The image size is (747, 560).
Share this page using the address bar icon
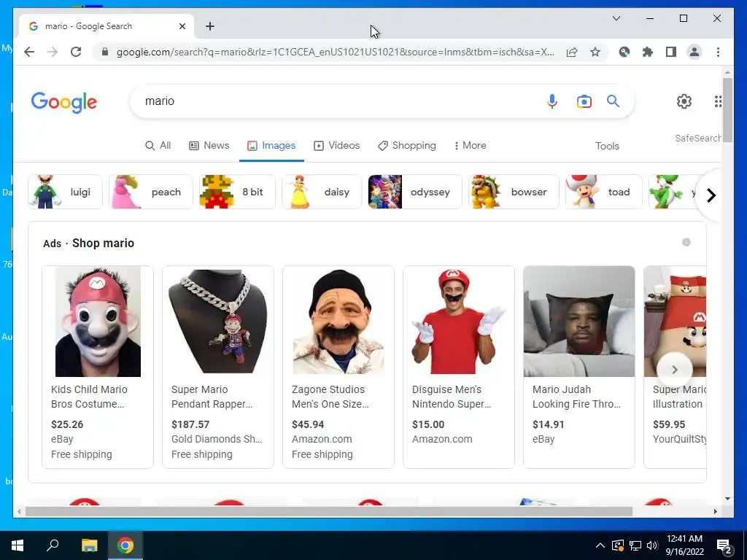click(x=572, y=52)
